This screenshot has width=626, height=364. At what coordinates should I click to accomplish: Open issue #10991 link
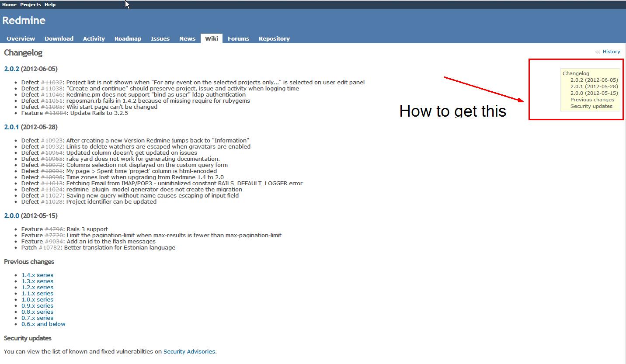[52, 171]
